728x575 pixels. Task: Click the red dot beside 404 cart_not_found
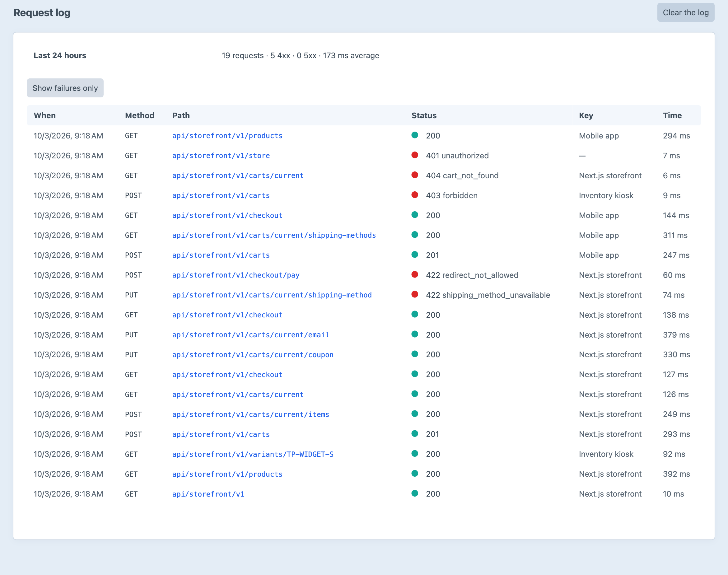415,175
